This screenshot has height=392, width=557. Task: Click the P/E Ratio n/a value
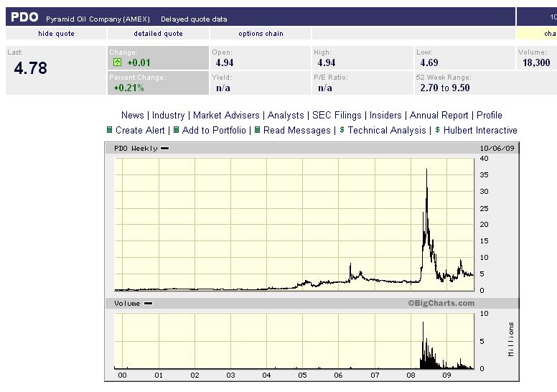click(x=325, y=88)
